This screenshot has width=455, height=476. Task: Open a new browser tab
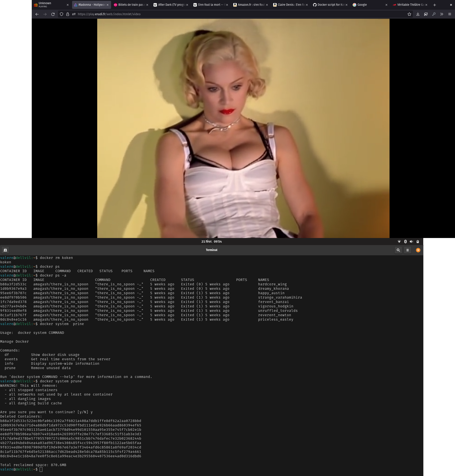pyautogui.click(x=434, y=5)
